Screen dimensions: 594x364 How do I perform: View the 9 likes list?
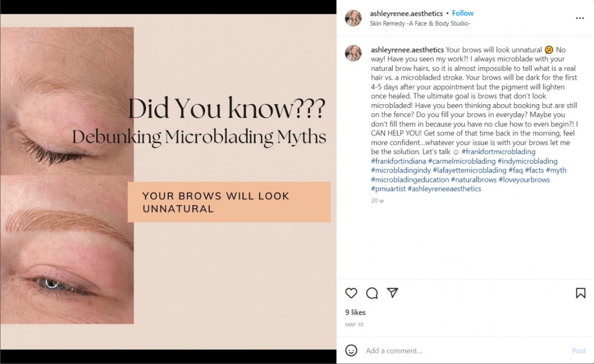355,312
